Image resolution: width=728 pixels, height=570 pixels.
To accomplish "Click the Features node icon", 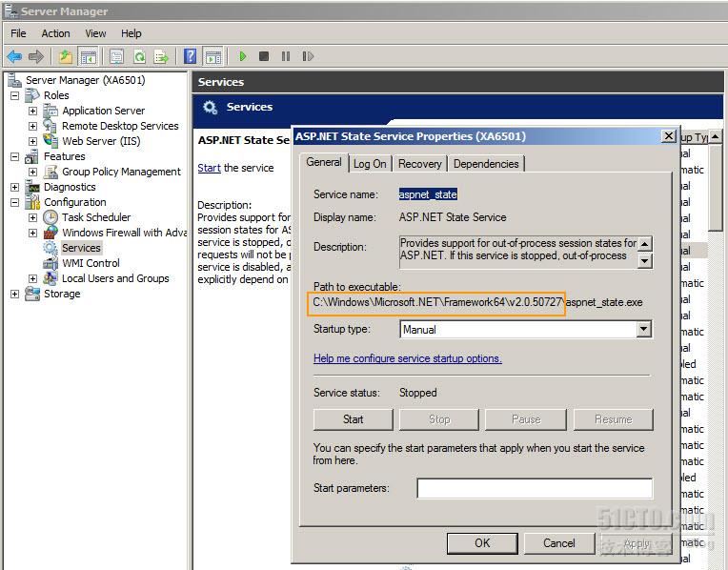I will pyautogui.click(x=32, y=156).
